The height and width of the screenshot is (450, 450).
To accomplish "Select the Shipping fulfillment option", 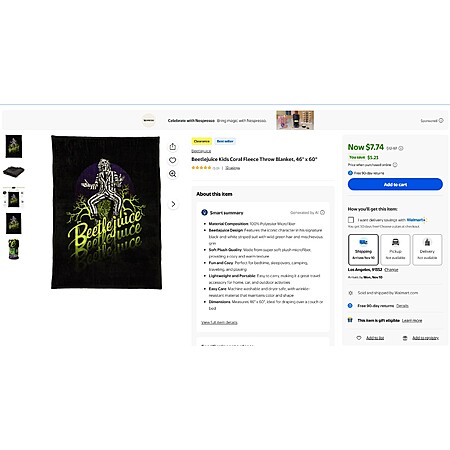I will 363,250.
